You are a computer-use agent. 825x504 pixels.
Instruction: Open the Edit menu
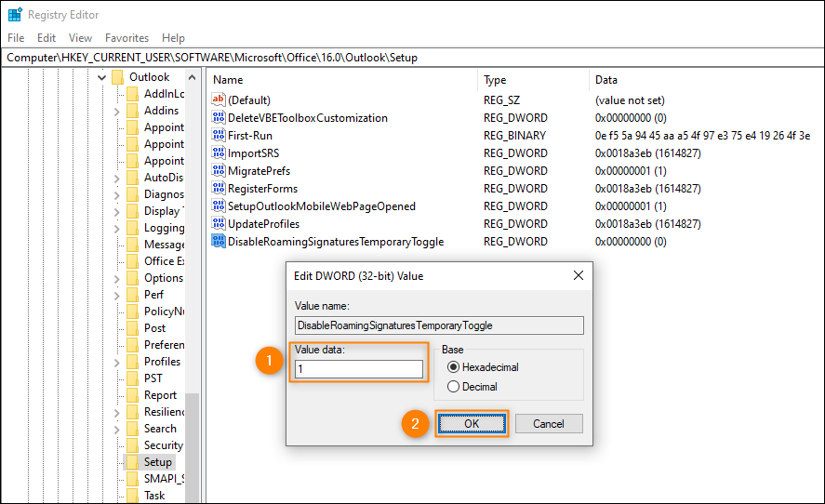[47, 38]
